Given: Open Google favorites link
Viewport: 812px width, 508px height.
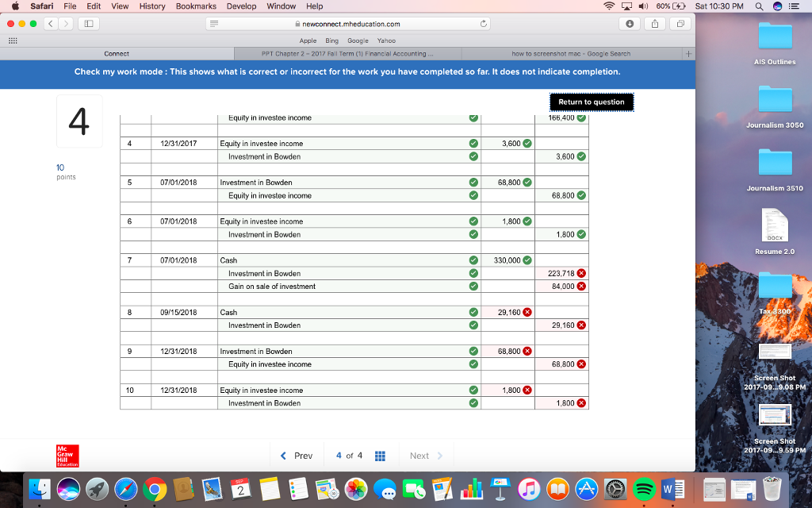Looking at the screenshot, I should pos(358,40).
